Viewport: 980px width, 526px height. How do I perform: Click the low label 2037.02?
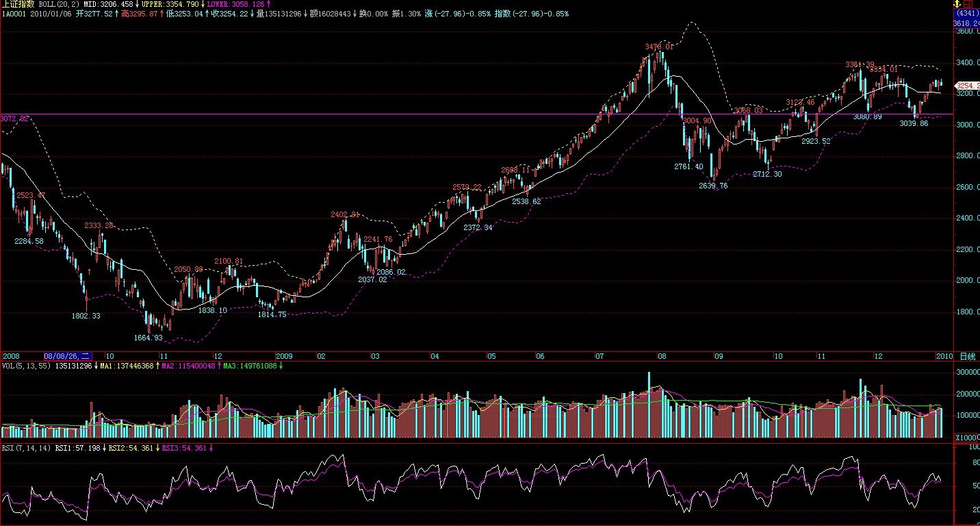[x=373, y=279]
